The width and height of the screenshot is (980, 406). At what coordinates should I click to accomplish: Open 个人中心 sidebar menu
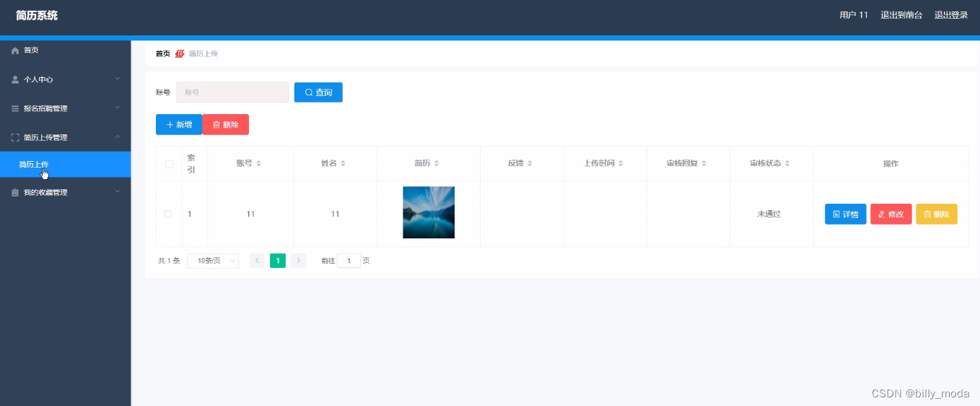pos(65,79)
